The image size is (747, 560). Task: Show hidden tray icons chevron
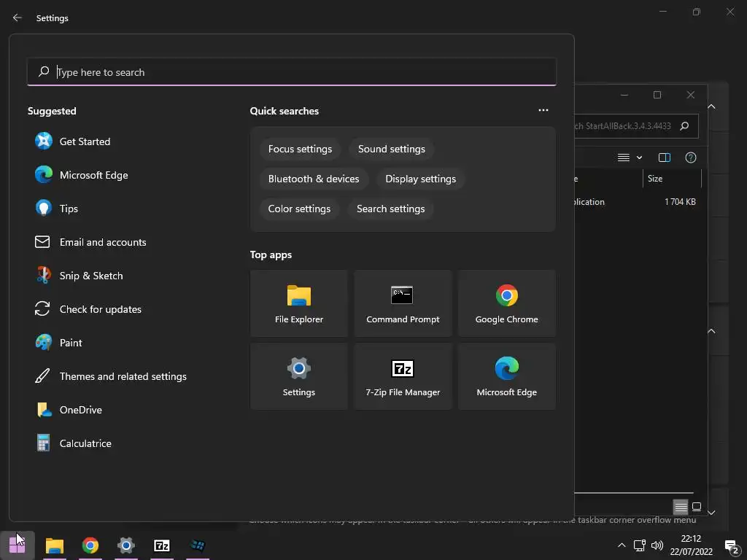622,545
